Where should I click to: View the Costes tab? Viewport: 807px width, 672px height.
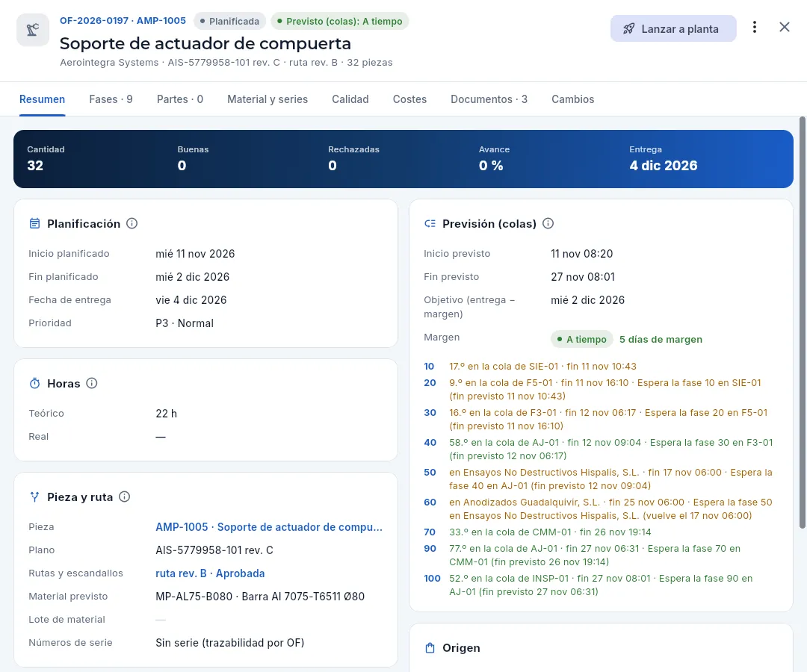click(x=409, y=99)
